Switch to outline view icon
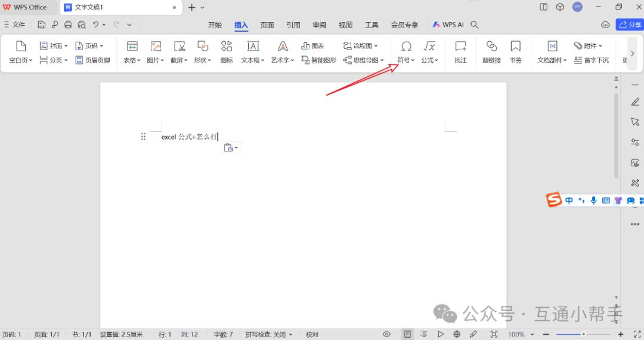This screenshot has width=644, height=340. pyautogui.click(x=424, y=334)
